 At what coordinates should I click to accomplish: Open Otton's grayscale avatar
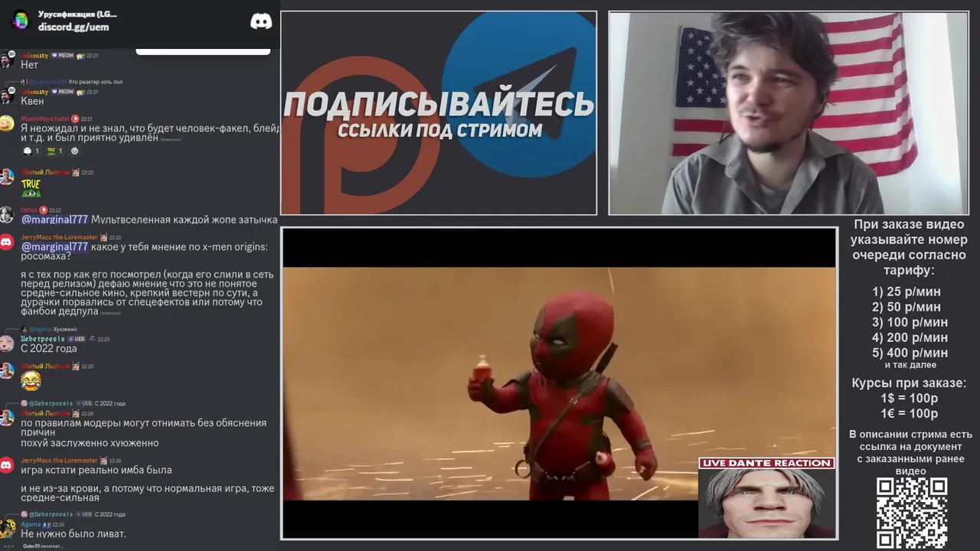tap(6, 215)
